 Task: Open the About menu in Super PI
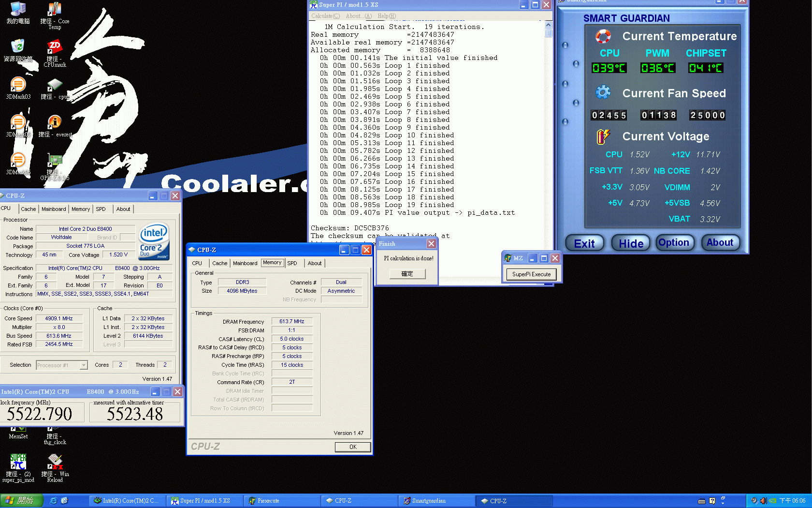[x=359, y=16]
